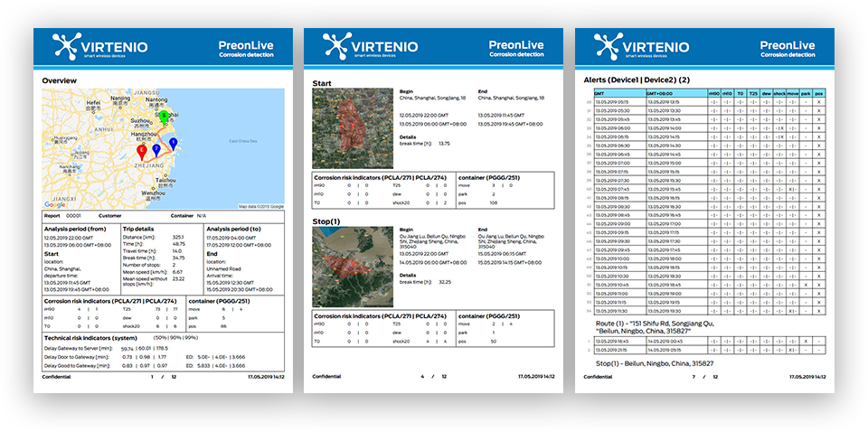The height and width of the screenshot is (432, 868).
Task: Select the red E end marker on map
Action: (x=142, y=154)
